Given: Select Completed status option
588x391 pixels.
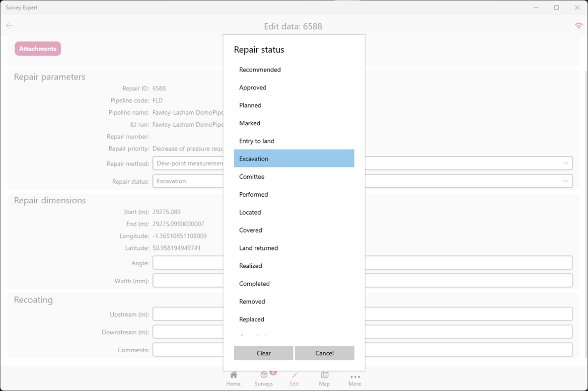Looking at the screenshot, I should 294,283.
